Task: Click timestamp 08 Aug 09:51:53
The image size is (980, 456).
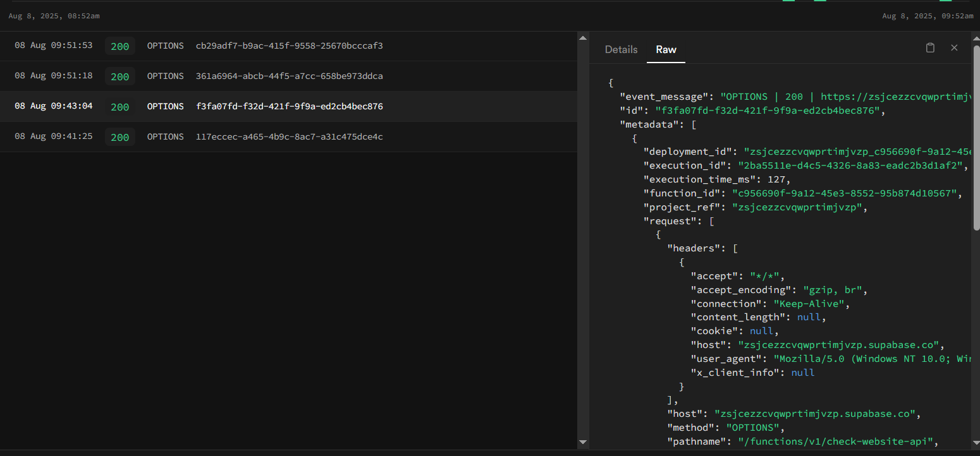Action: pos(54,45)
